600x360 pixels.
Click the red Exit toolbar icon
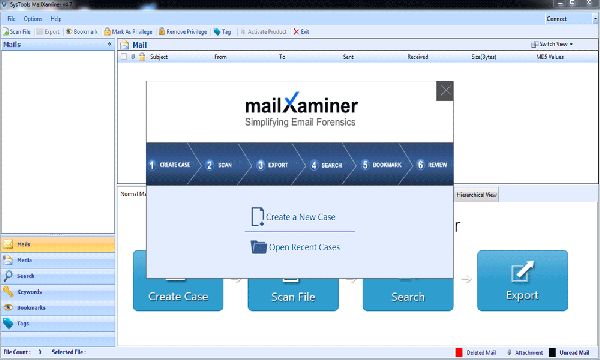click(x=296, y=32)
